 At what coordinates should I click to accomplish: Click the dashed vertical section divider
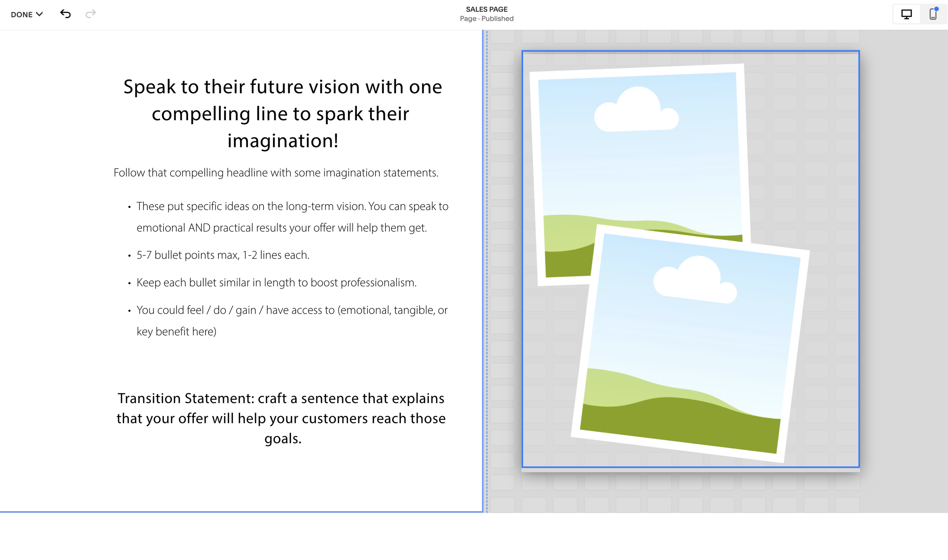[x=487, y=265]
